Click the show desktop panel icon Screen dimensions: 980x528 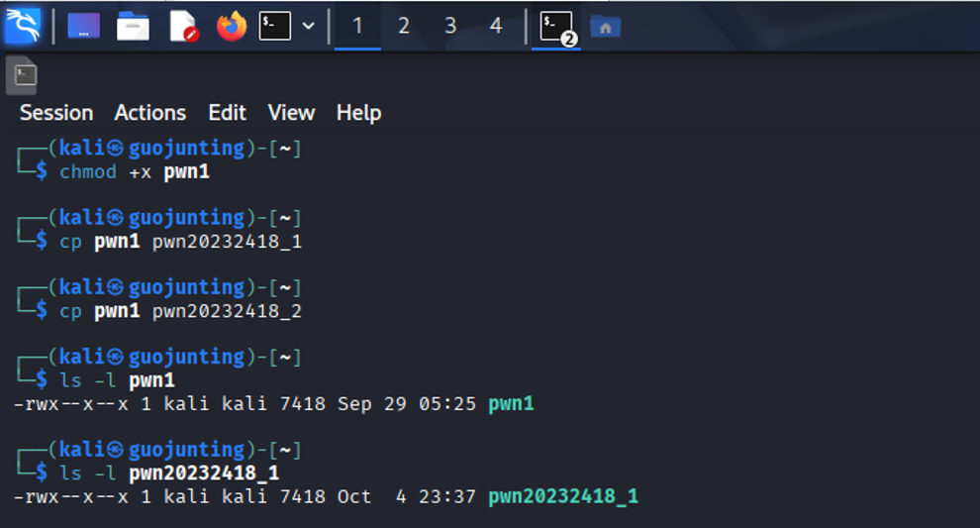(x=83, y=27)
